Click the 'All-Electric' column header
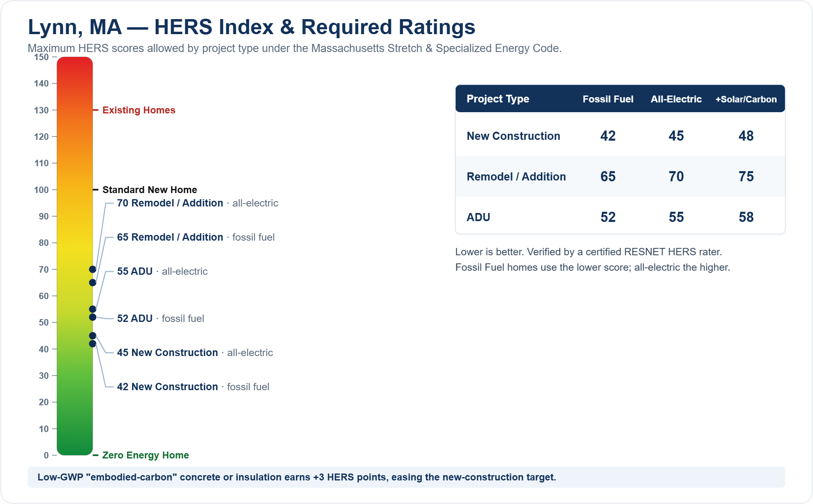The height and width of the screenshot is (504, 813). 676,99
